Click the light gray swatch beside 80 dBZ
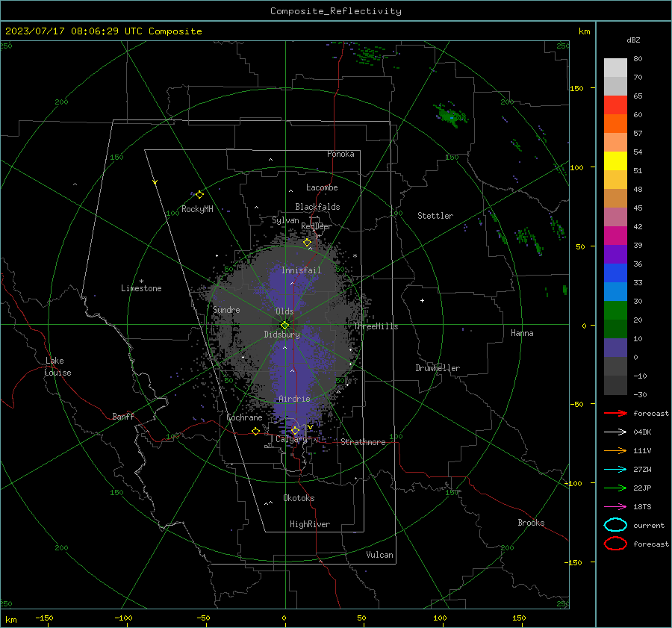 pos(615,68)
